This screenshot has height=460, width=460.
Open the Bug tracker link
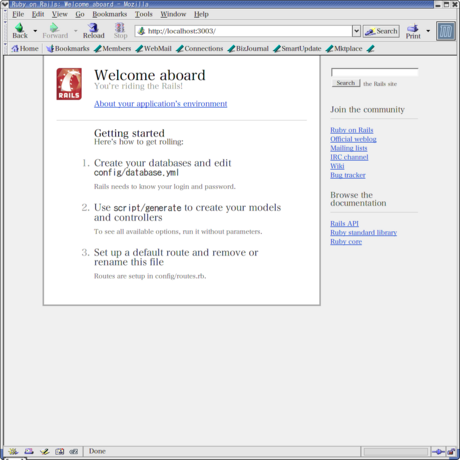(x=348, y=175)
